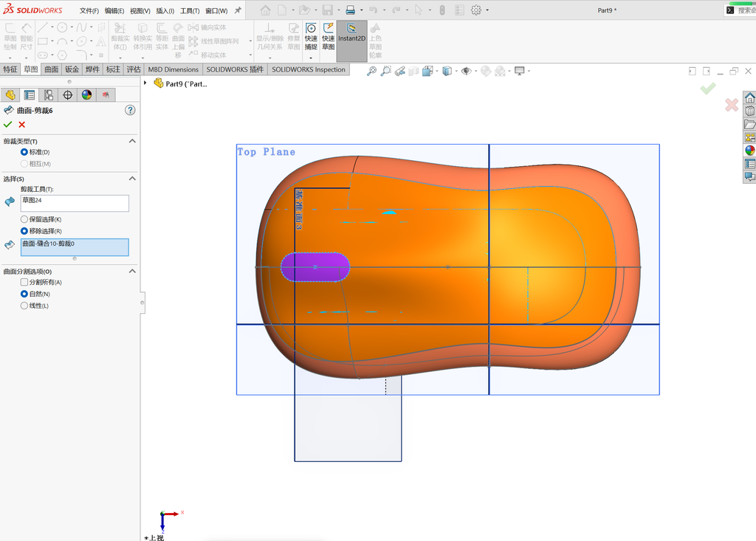Viewport: 756px width, 541px height.
Task: Open the Appearances color ball in the task pane
Action: (750, 151)
